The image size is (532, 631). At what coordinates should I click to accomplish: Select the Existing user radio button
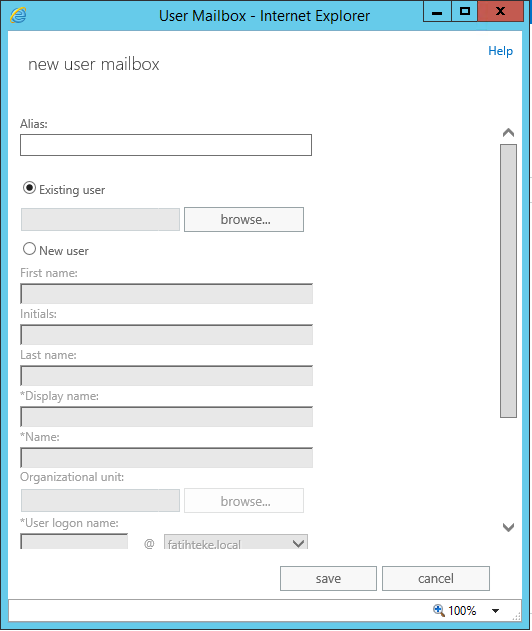coord(29,188)
